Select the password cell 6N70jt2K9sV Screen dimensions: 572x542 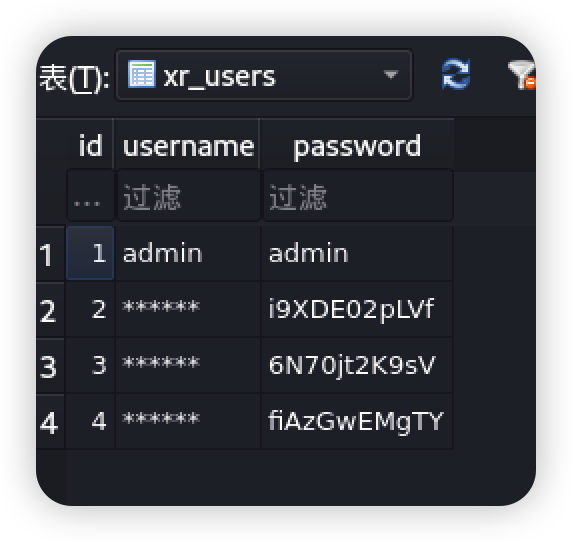(357, 365)
